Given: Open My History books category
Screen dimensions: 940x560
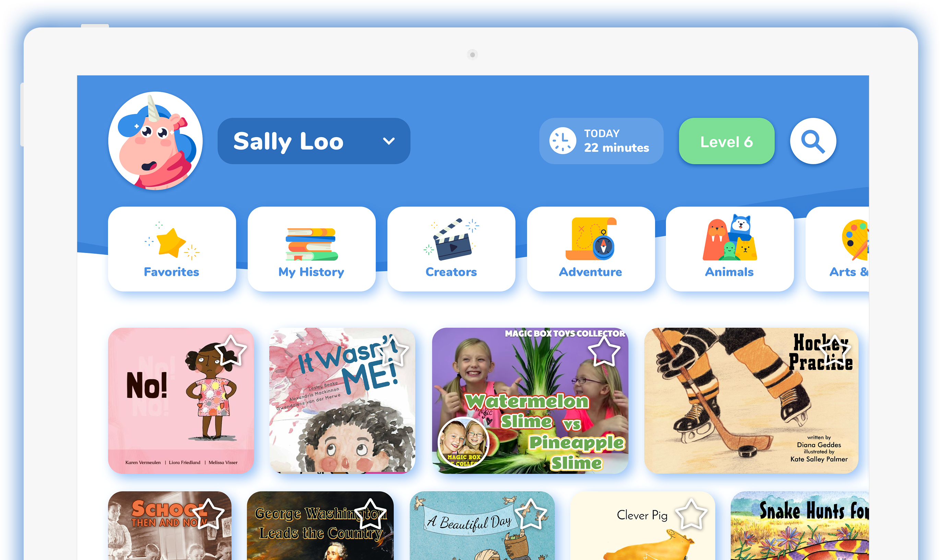Looking at the screenshot, I should click(x=311, y=249).
